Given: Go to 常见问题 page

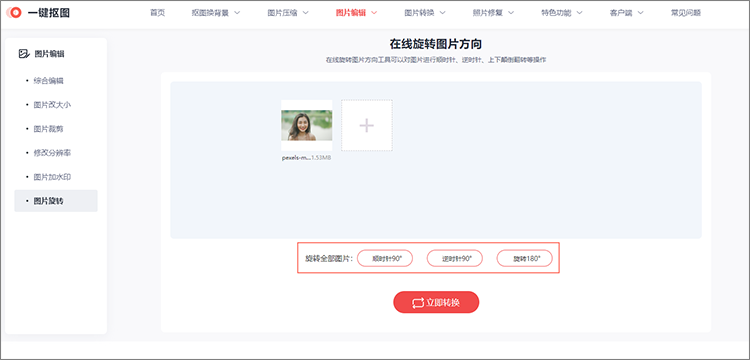Looking at the screenshot, I should coord(686,13).
